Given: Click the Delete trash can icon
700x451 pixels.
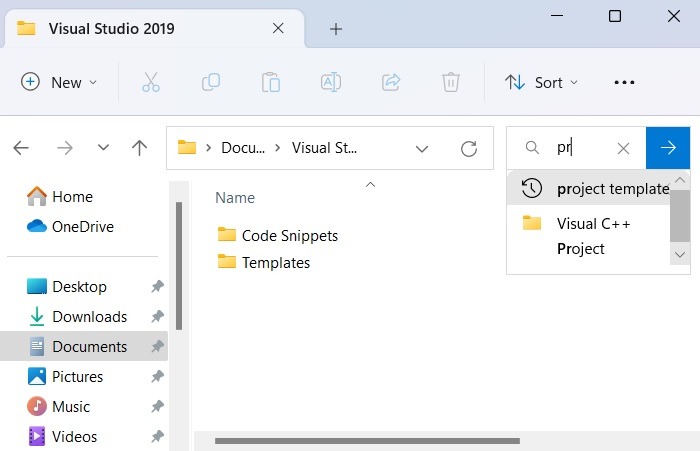Looking at the screenshot, I should click(451, 82).
